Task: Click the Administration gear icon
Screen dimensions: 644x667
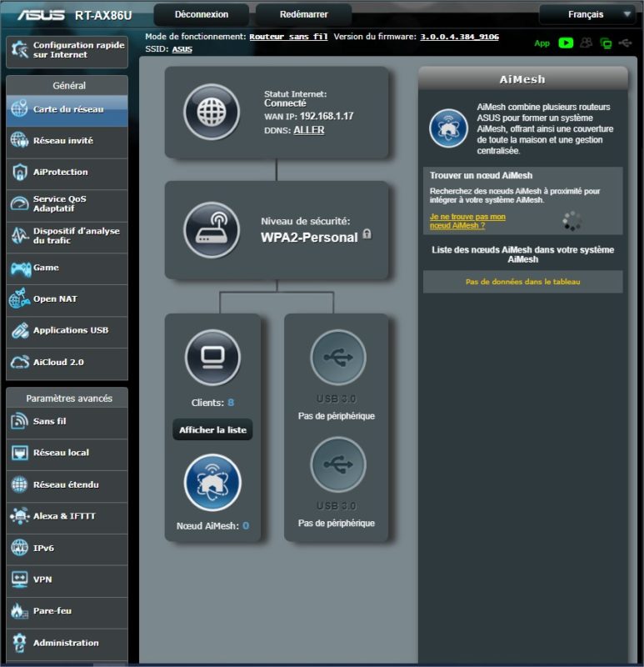Action: coord(19,642)
